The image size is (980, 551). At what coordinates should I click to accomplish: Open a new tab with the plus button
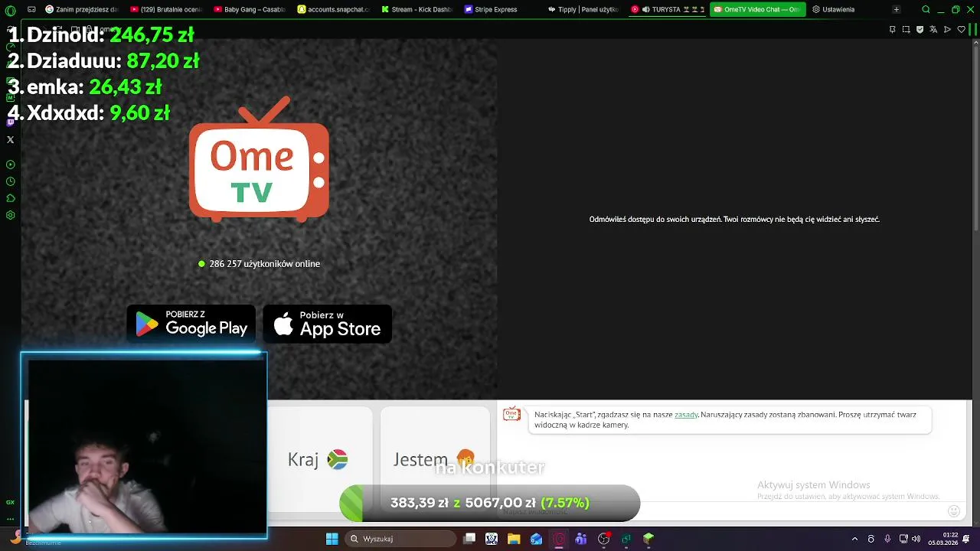[x=896, y=10]
